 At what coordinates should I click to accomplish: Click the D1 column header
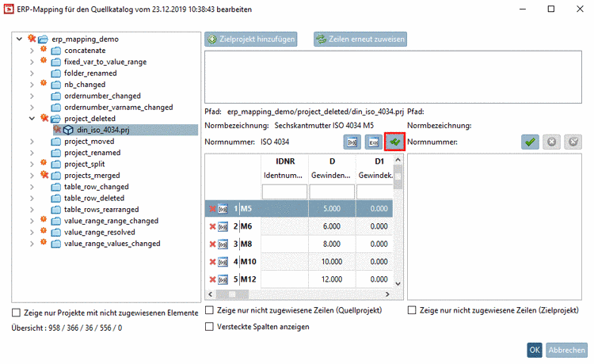[379, 161]
